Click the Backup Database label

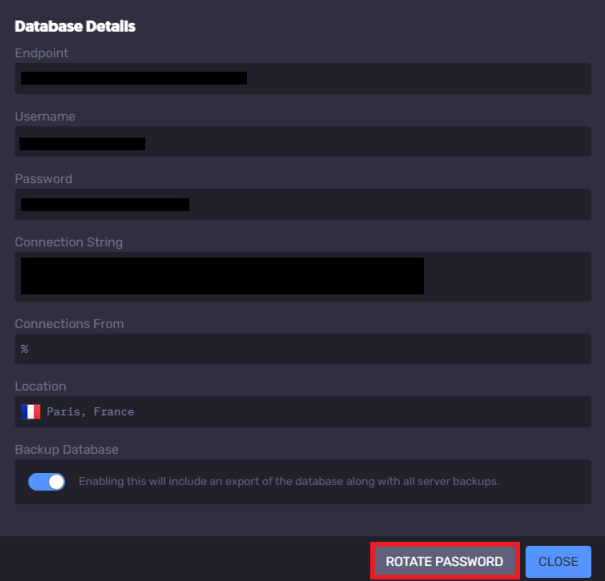point(66,450)
